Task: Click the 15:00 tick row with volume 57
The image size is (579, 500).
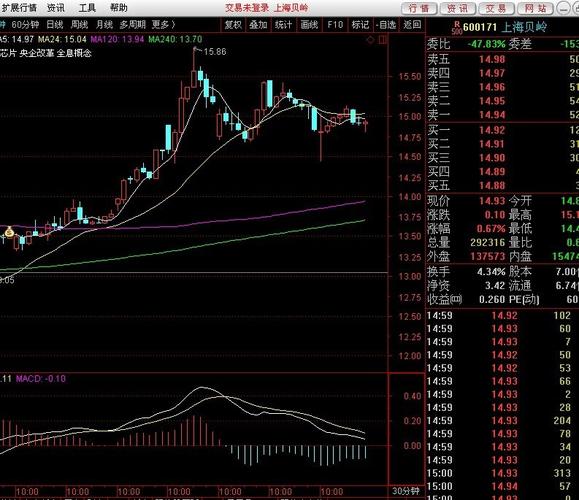Action: click(503, 486)
